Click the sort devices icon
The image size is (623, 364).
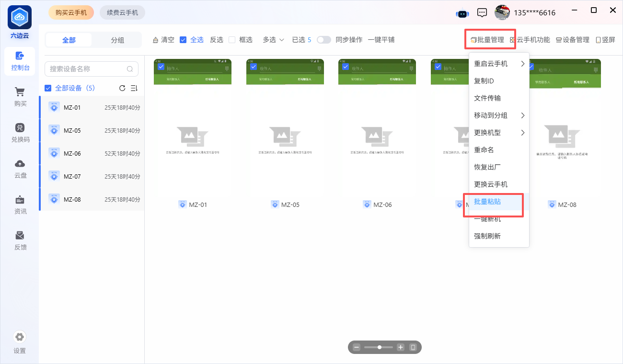(x=134, y=88)
